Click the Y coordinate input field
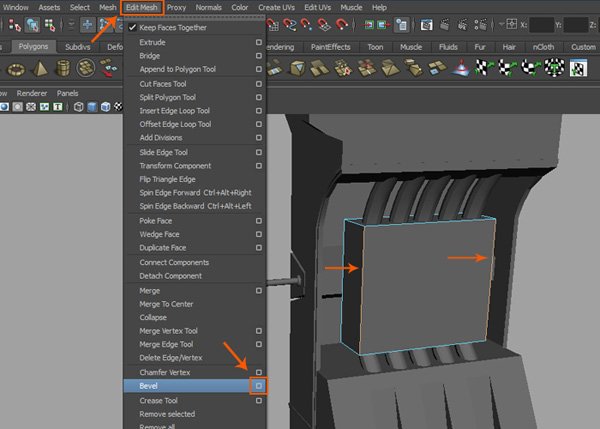The image size is (600, 429). click(x=576, y=25)
